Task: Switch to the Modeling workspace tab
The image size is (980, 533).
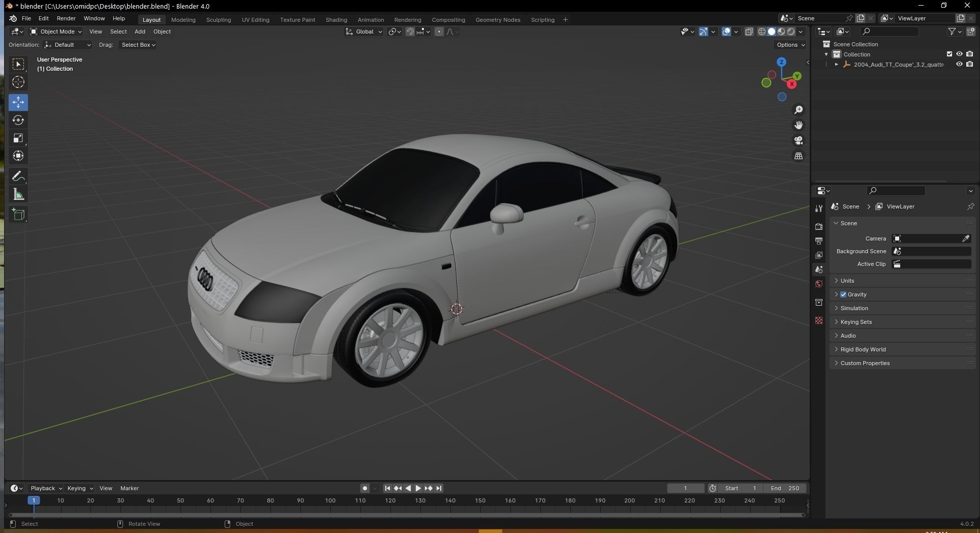Action: pyautogui.click(x=183, y=20)
